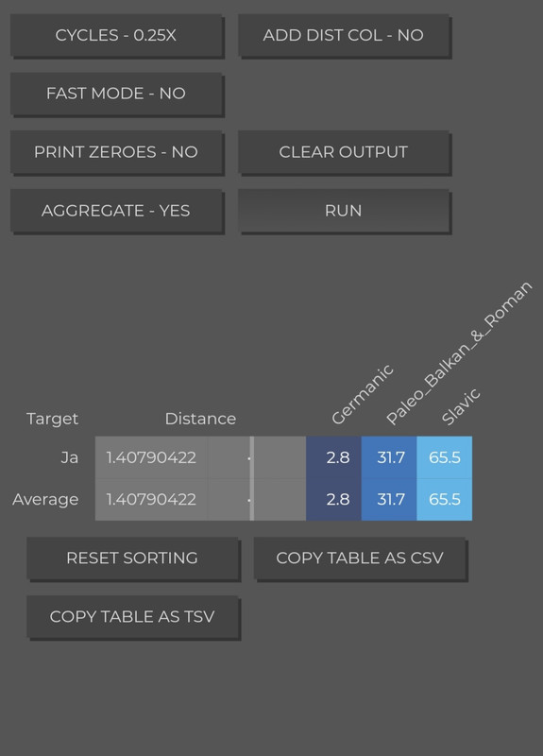The width and height of the screenshot is (543, 756).
Task: Click Average row Paleo_Balkan 31.7 cell
Action: [x=389, y=500]
